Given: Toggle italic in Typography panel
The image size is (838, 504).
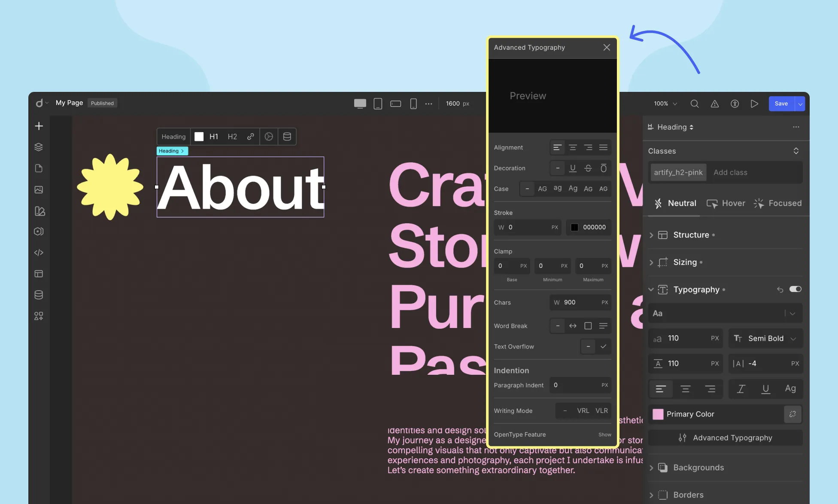Looking at the screenshot, I should click(x=741, y=389).
